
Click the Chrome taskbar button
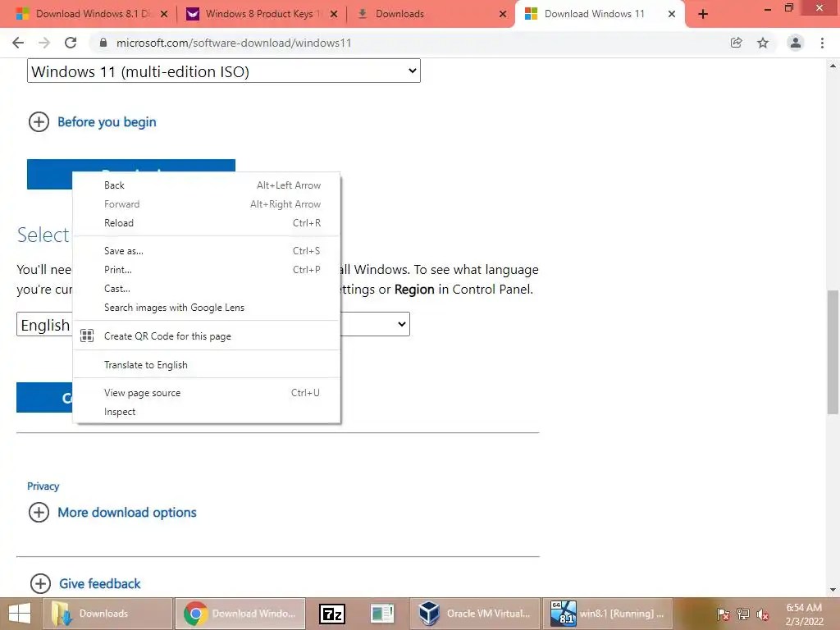click(240, 614)
